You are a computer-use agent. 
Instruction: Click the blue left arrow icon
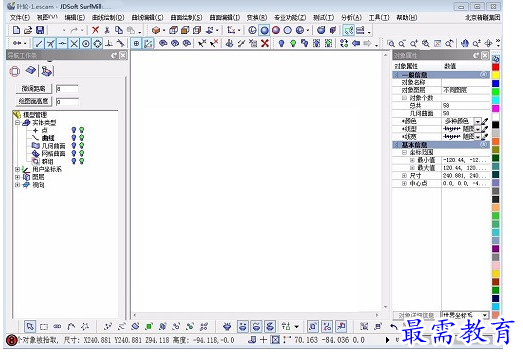356,43
